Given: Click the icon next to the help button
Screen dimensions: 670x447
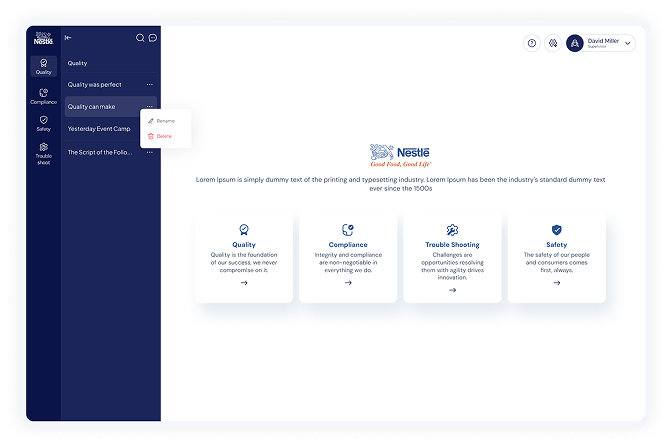Looking at the screenshot, I should coord(553,43).
